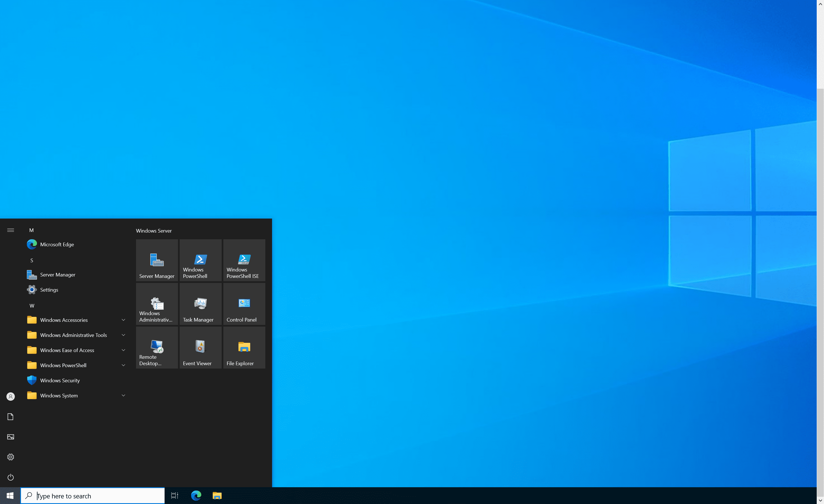Expand the Windows PowerShell folder
824x504 pixels.
[75, 365]
